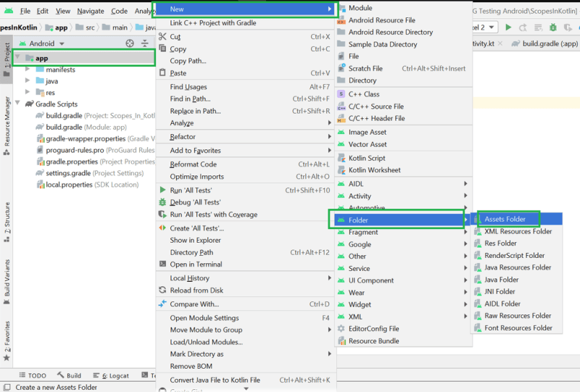Screen dimensions: 580x392
Task: Click the Reload from Disk entry
Action: click(245, 291)
